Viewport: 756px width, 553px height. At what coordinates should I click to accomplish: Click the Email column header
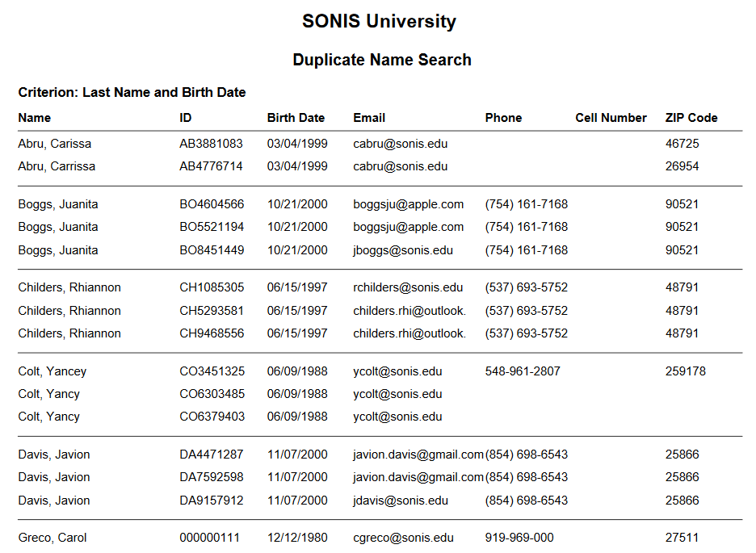pyautogui.click(x=369, y=118)
